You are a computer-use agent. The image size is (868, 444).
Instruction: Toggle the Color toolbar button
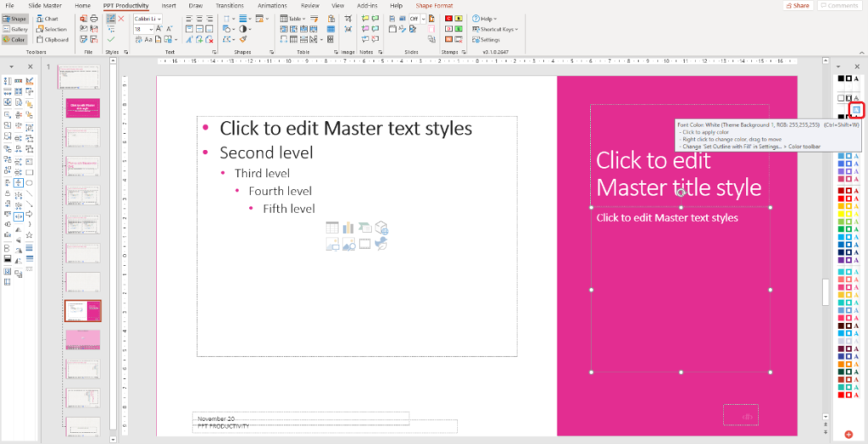[15, 40]
